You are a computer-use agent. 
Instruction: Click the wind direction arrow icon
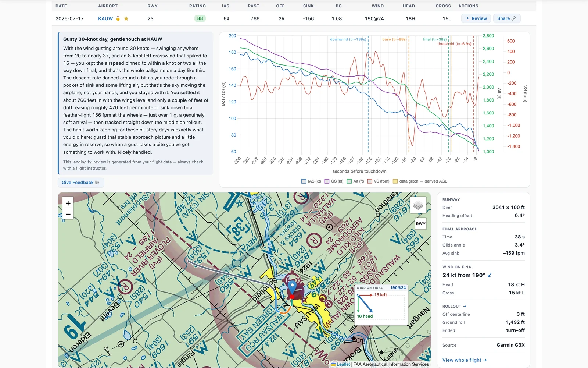tap(490, 275)
